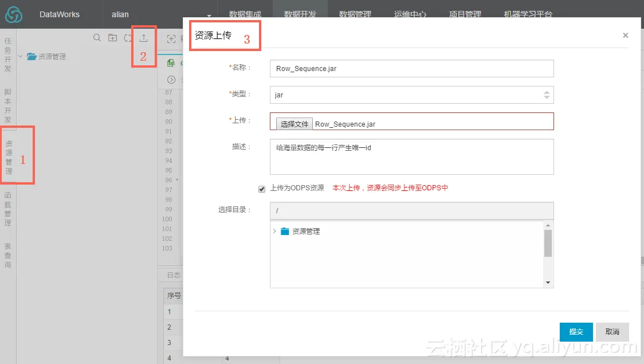Image resolution: width=644 pixels, height=364 pixels.
Task: Switch to 表查询 side tab
Action: click(x=8, y=256)
